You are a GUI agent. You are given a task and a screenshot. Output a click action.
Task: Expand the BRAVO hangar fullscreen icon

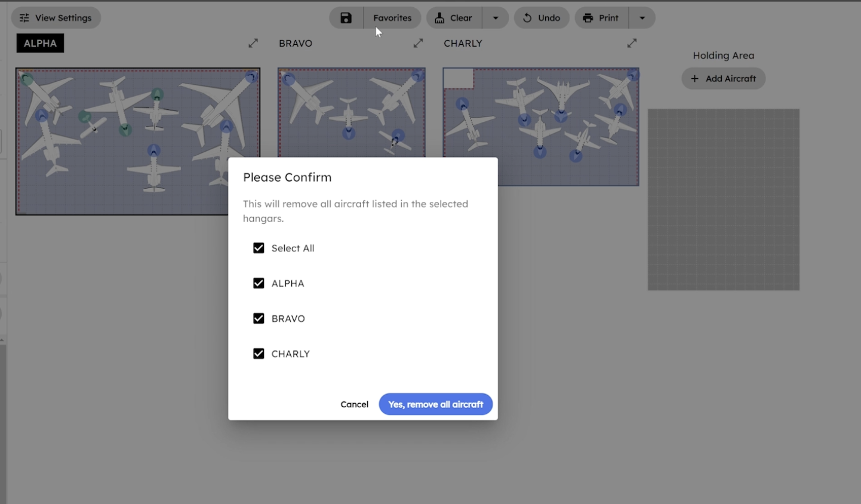418,43
